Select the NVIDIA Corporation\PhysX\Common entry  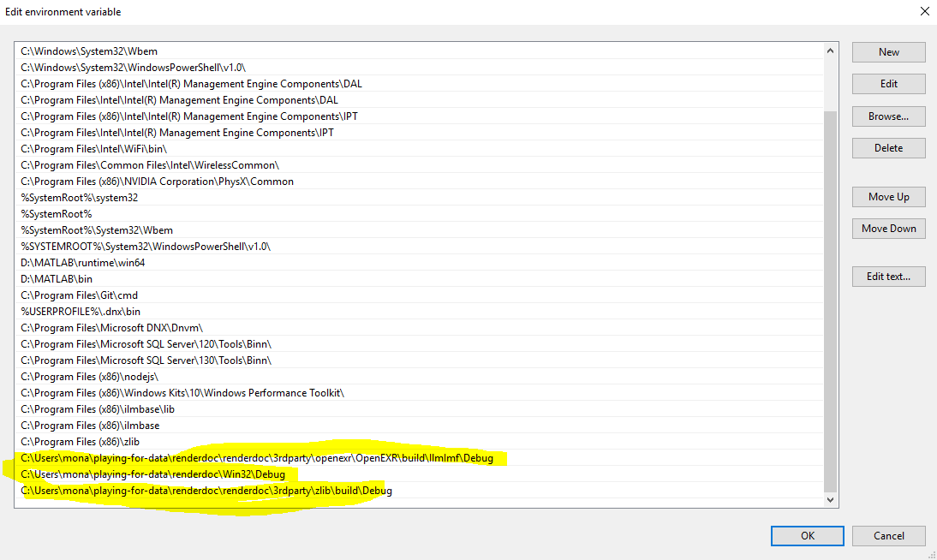(419, 181)
